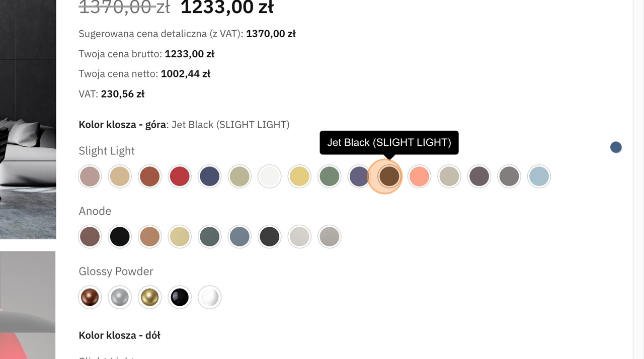Pick the glossy gold Glossy Powder swatch
This screenshot has width=644, height=359.
[149, 297]
